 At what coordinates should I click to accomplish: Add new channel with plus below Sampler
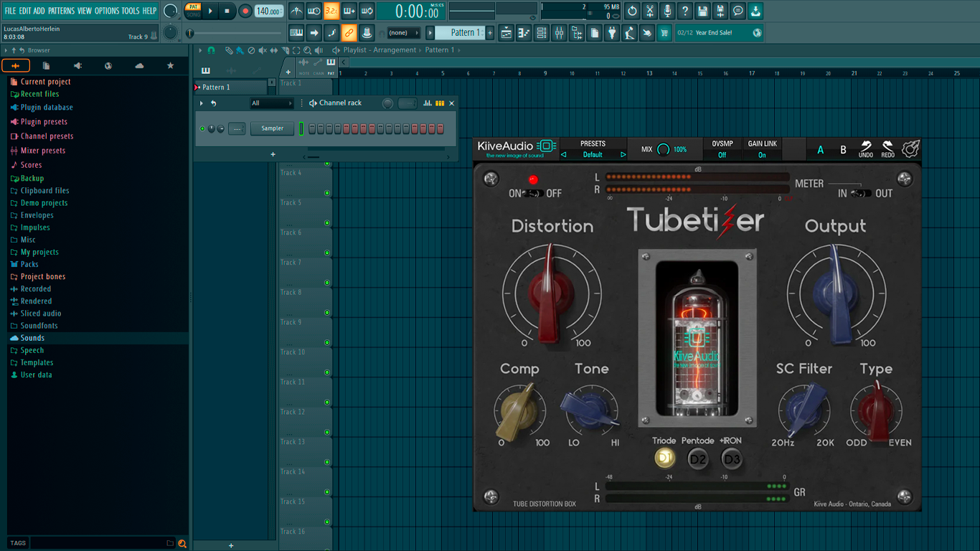tap(273, 154)
